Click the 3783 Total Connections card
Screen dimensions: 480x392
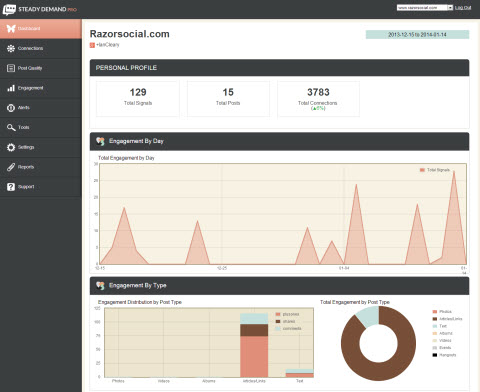tap(318, 99)
